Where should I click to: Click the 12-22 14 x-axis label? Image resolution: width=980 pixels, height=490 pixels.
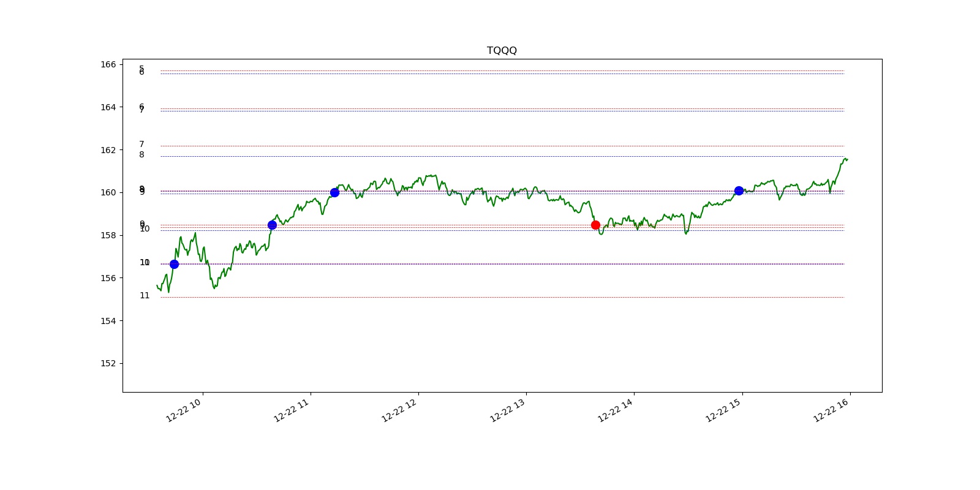point(616,410)
